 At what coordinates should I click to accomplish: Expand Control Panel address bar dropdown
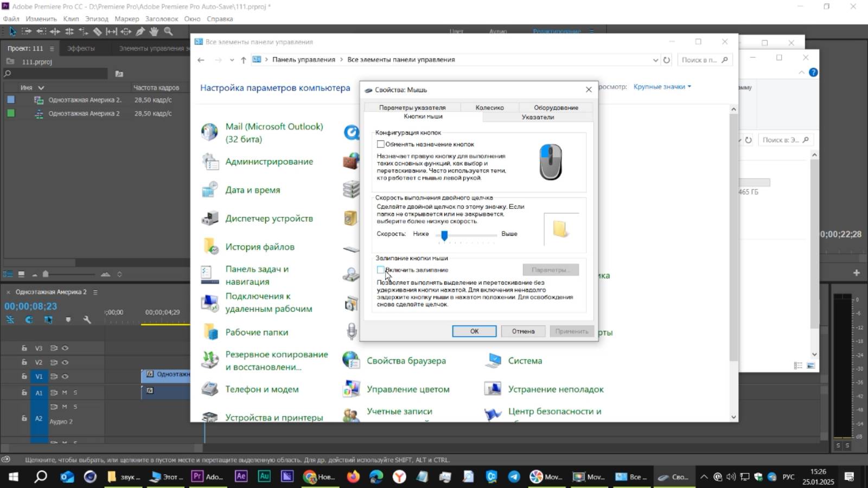click(x=655, y=60)
